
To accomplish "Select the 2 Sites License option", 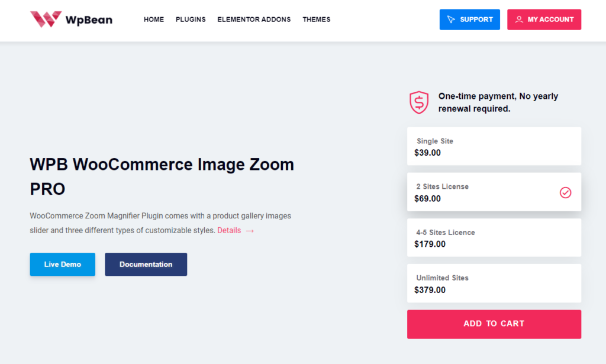I will pyautogui.click(x=494, y=192).
